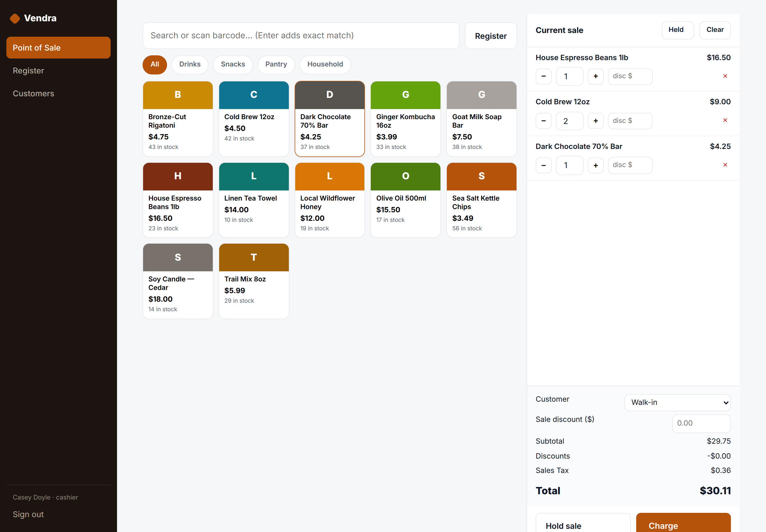Decrease House Espresso Beans quantity

click(x=544, y=76)
